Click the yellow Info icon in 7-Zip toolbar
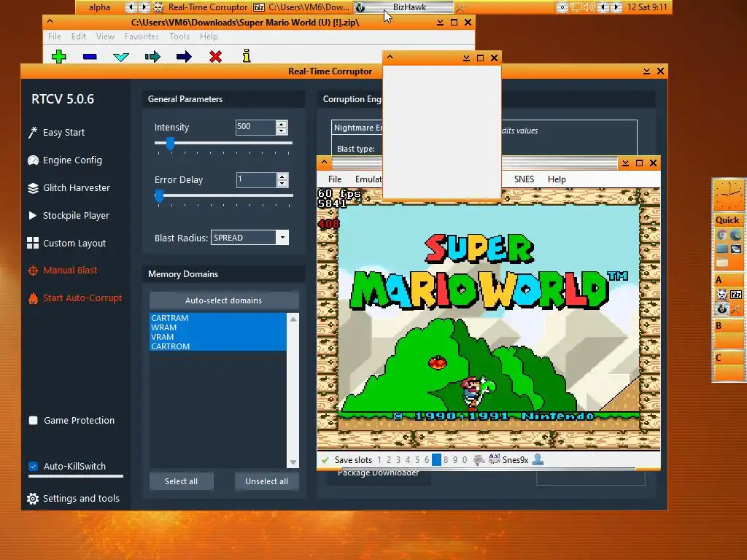Image resolution: width=747 pixels, height=560 pixels. tap(247, 55)
